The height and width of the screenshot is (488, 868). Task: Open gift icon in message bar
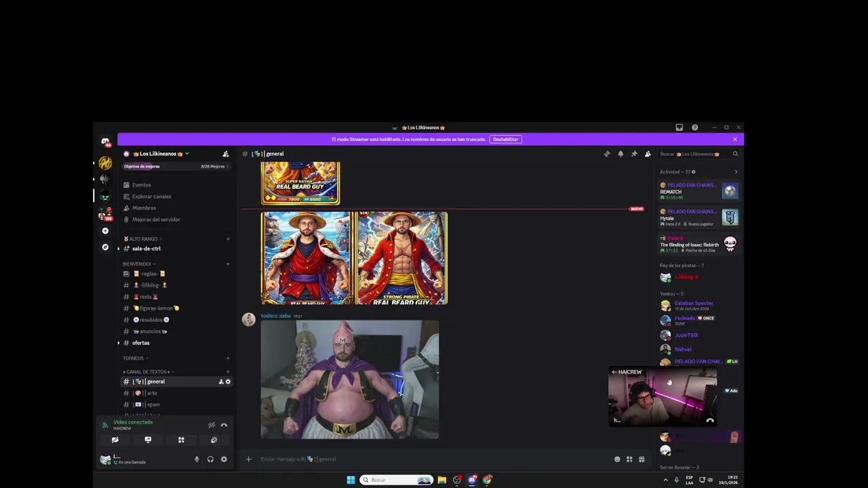tap(642, 459)
